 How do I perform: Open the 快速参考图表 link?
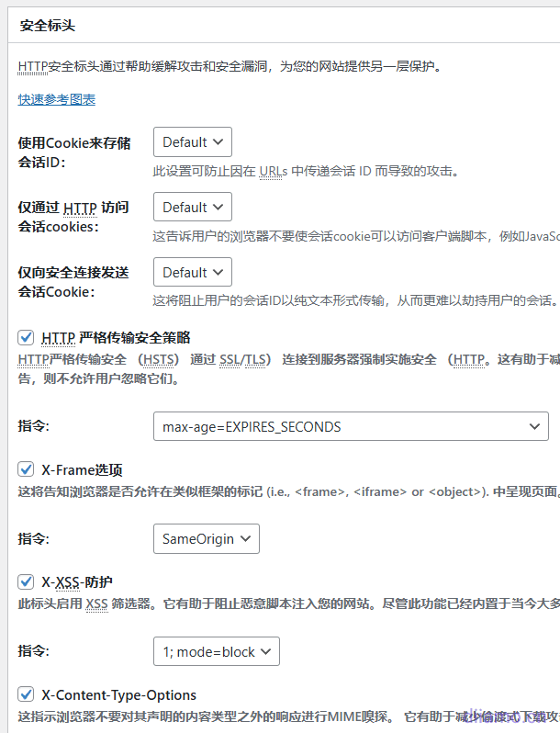click(57, 99)
